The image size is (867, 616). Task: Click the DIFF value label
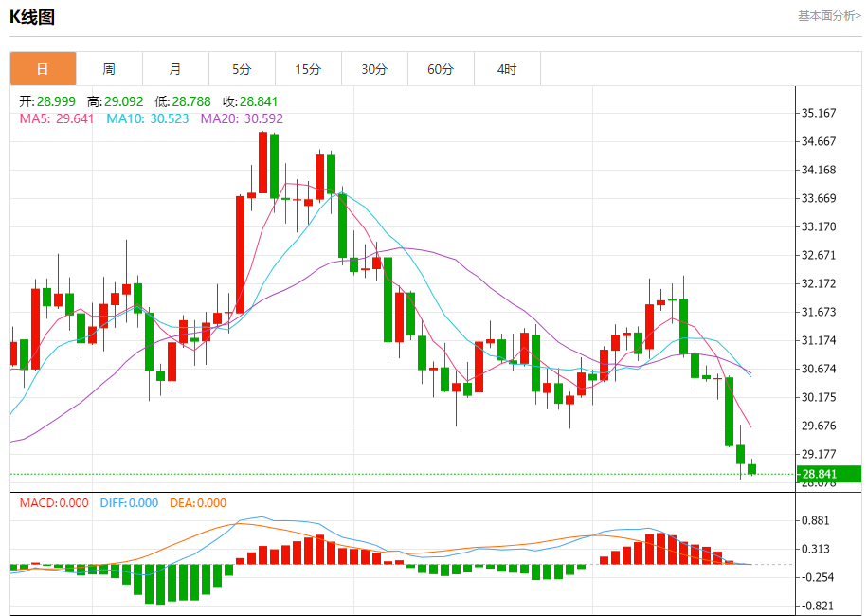tap(129, 503)
